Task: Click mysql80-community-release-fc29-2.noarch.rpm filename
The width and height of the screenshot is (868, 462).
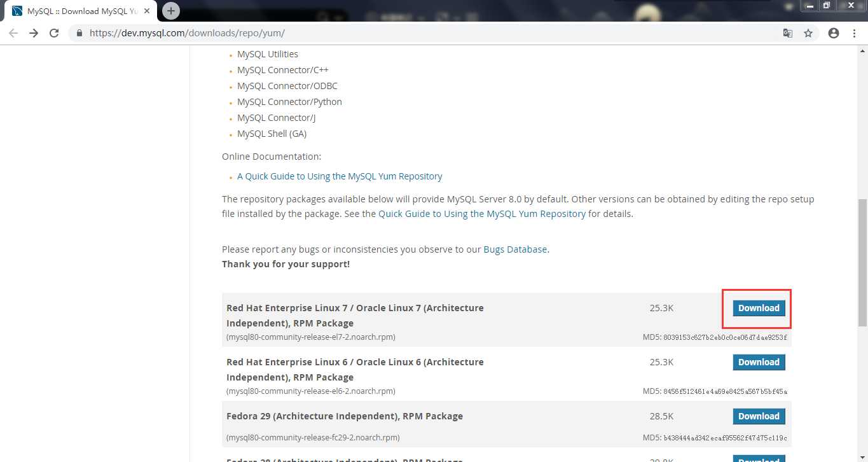Action: [313, 438]
